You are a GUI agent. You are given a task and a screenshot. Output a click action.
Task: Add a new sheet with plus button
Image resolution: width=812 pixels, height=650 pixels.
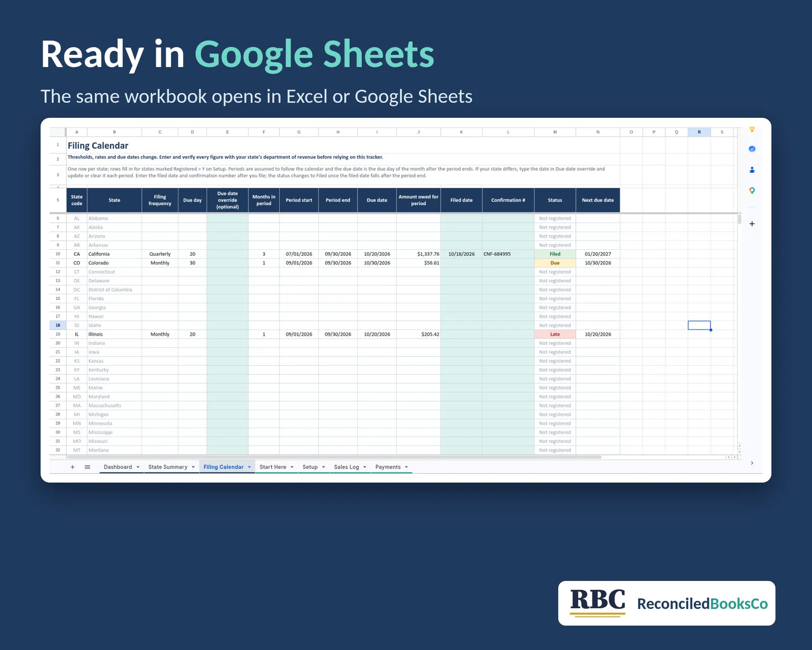click(73, 467)
